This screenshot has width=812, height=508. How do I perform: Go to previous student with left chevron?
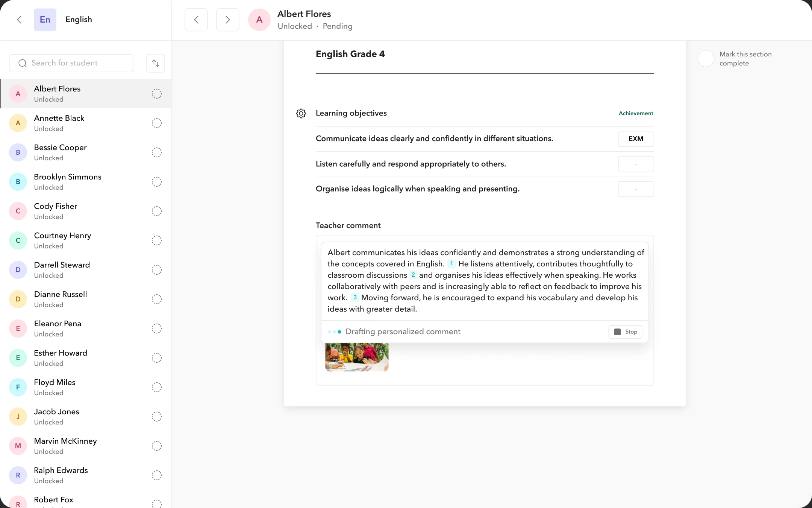(196, 20)
